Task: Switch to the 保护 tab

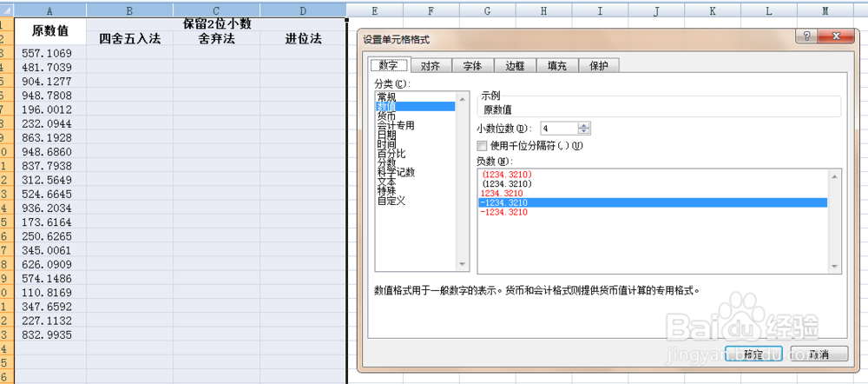Action: pyautogui.click(x=598, y=65)
